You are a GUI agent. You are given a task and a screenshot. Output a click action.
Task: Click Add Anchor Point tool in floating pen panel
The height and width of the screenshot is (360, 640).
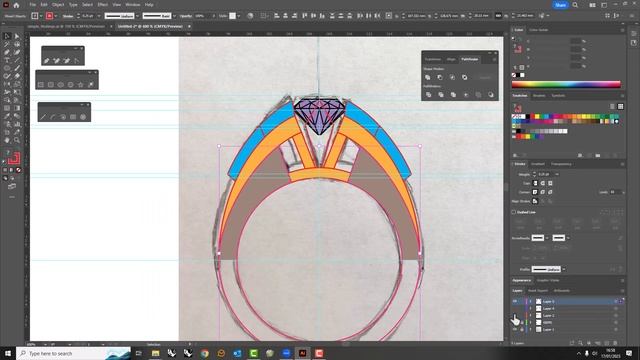pos(56,60)
